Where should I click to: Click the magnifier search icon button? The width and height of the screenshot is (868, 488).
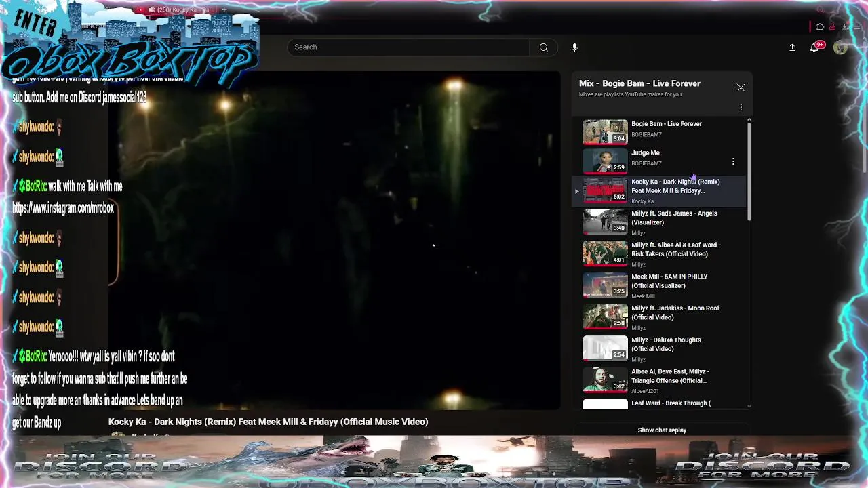pyautogui.click(x=543, y=47)
